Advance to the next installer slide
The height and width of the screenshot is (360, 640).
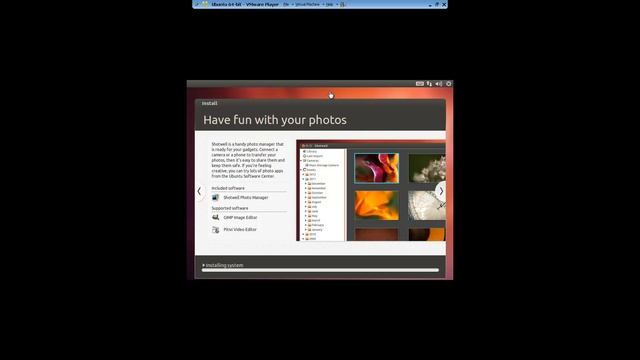[441, 191]
